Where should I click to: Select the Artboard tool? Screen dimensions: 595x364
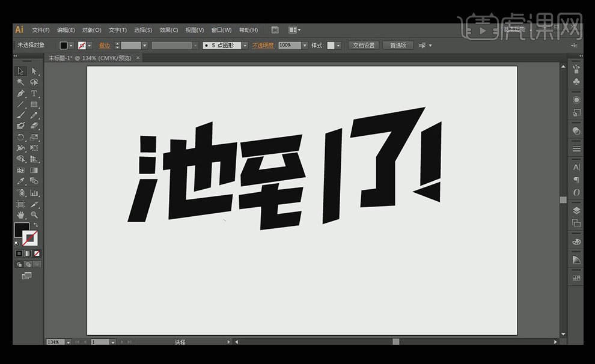point(20,204)
